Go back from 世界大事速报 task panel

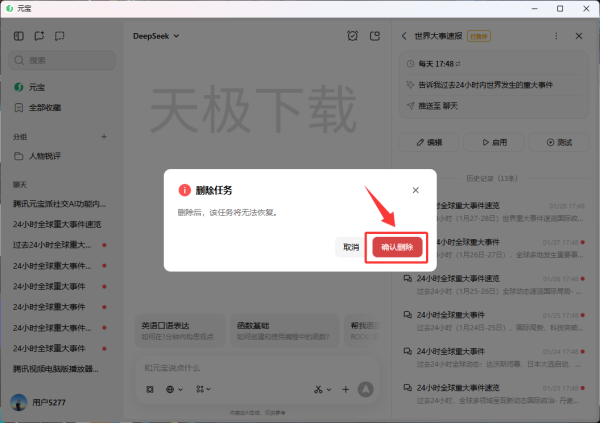click(x=404, y=36)
